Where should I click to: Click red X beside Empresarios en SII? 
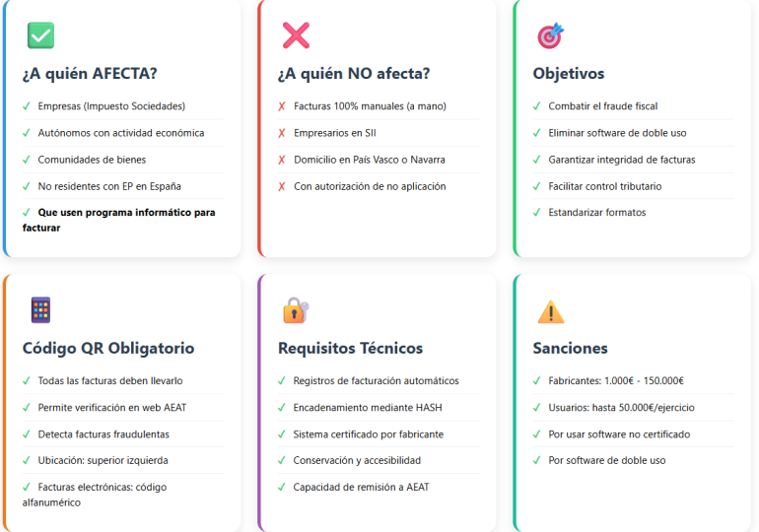[x=282, y=133]
